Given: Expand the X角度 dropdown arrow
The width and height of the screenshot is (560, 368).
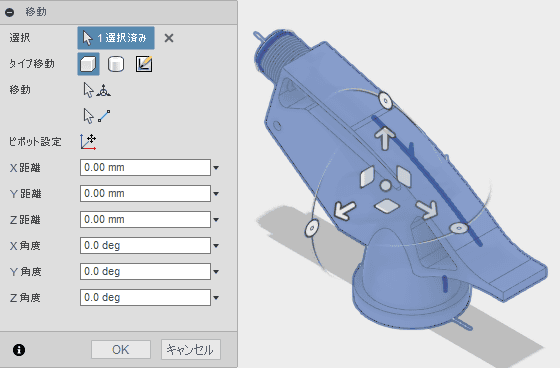Looking at the screenshot, I should coord(216,246).
